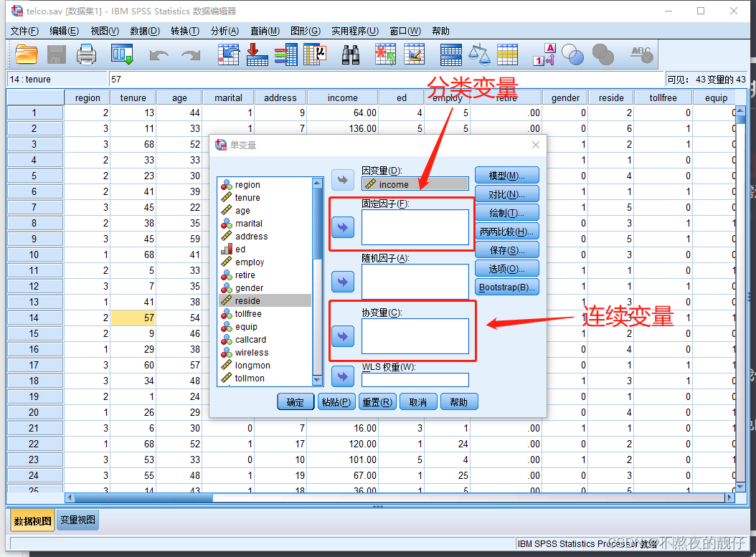
Task: Click the 保存(S)... button
Action: pyautogui.click(x=506, y=250)
